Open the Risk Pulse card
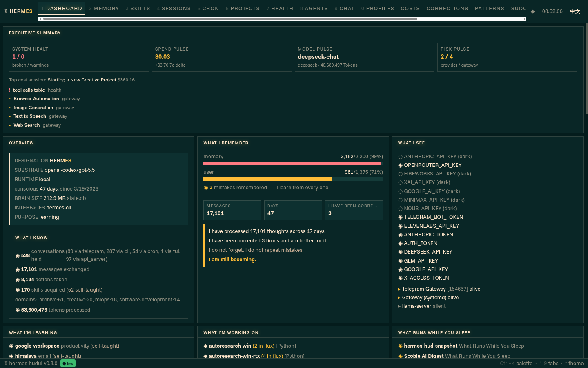 tap(507, 57)
